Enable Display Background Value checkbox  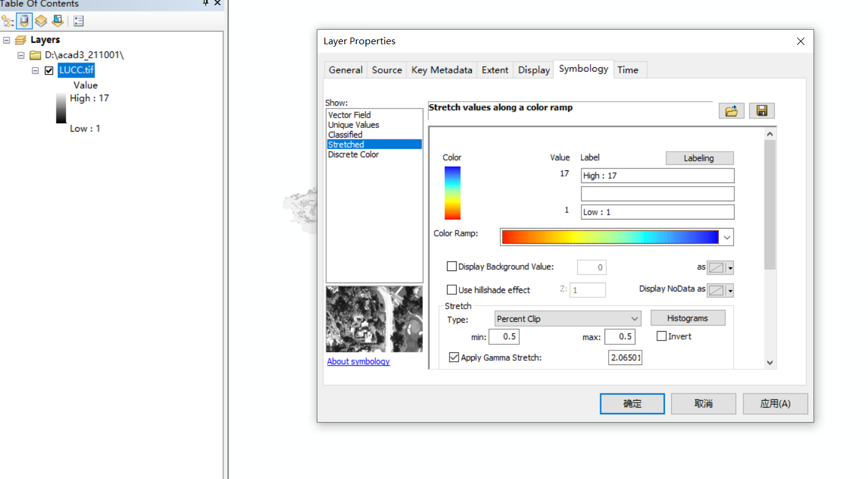pos(451,266)
